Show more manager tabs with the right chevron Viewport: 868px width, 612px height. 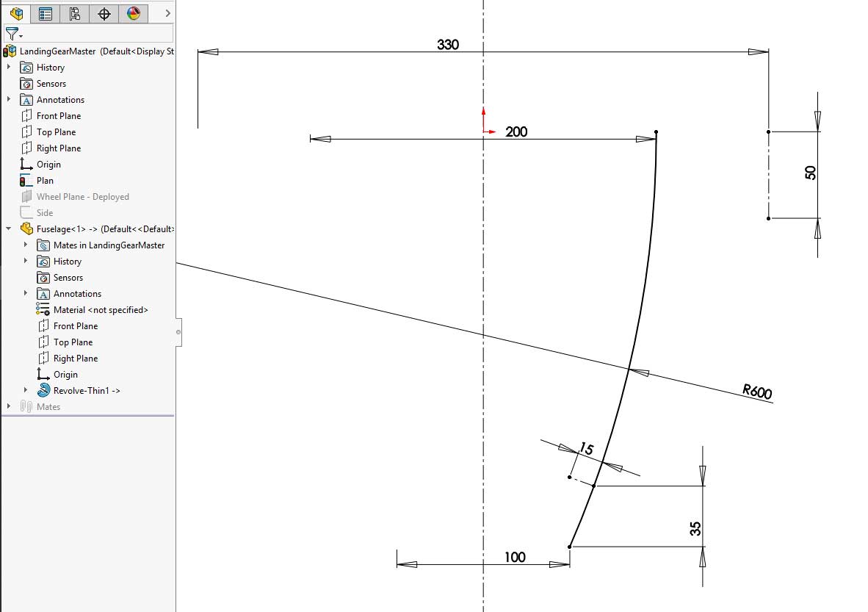167,13
